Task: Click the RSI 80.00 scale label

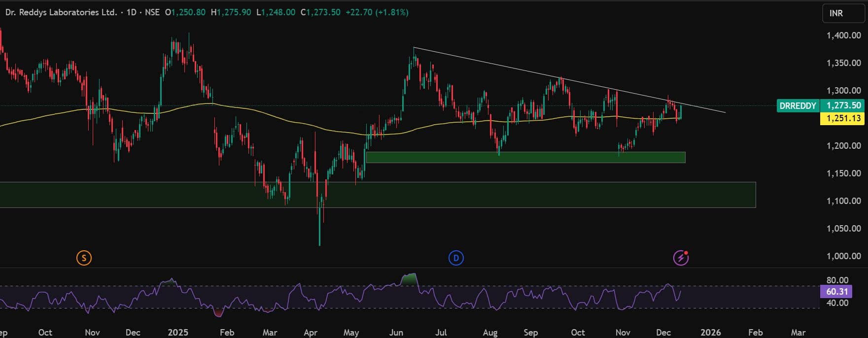Action: pyautogui.click(x=837, y=280)
